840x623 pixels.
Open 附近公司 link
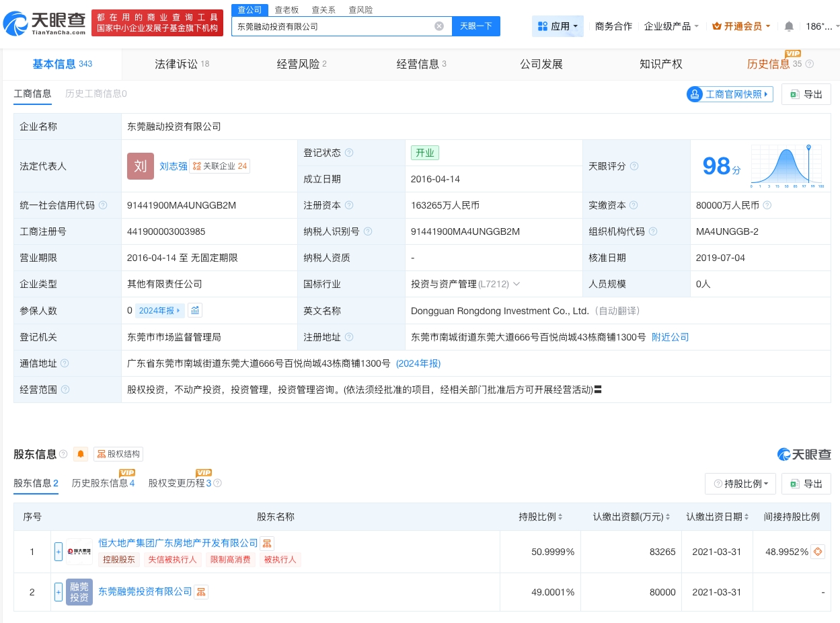[670, 337]
